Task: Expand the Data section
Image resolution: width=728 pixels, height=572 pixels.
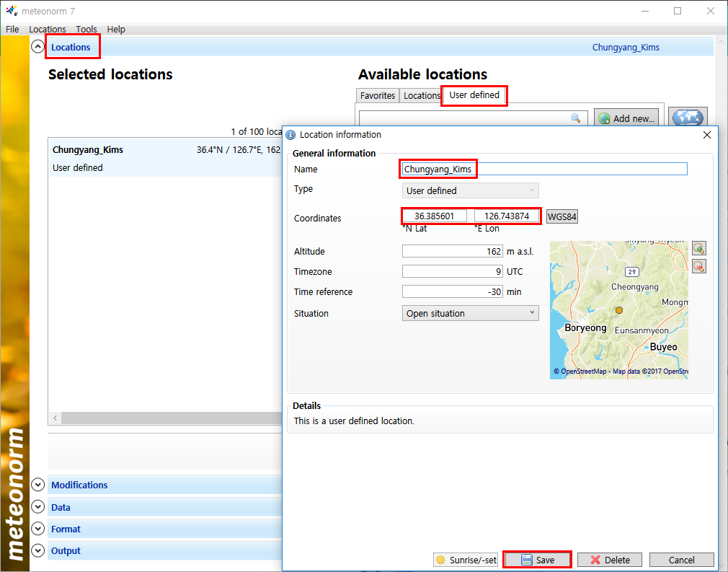Action: click(38, 507)
